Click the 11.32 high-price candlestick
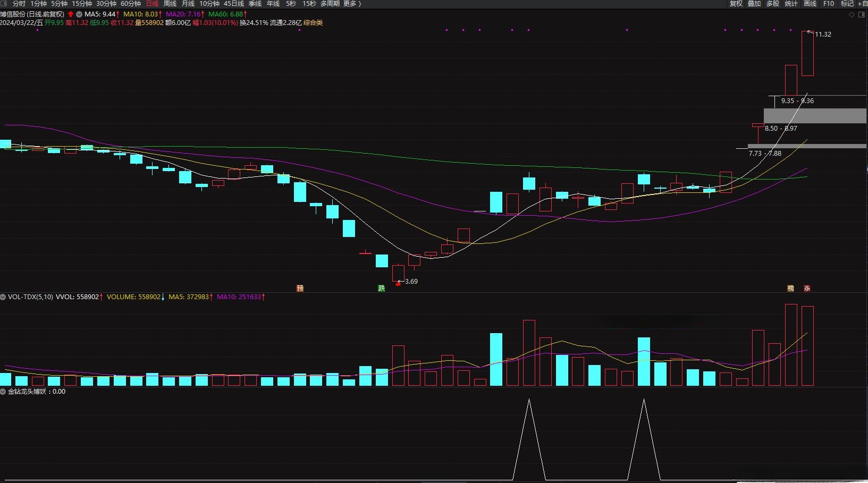Viewport: 868px width, 483px height. click(807, 53)
